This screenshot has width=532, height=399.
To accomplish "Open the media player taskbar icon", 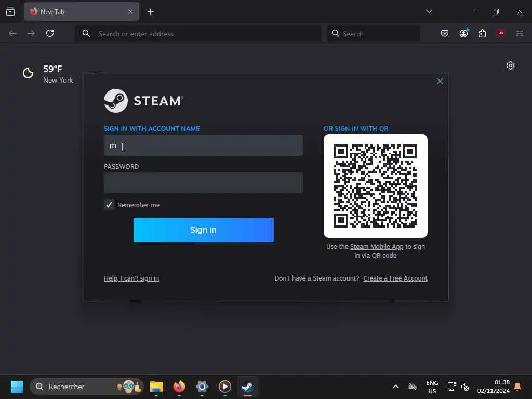I will tap(224, 387).
